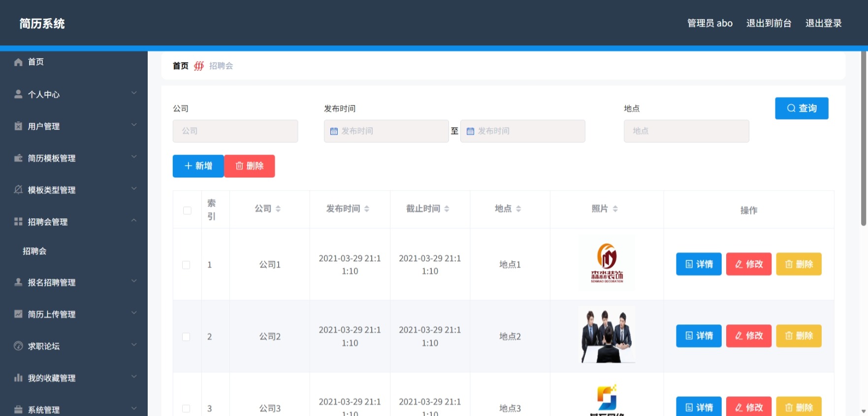Expand 个人中心 menu chevron
The image size is (868, 416).
pyautogui.click(x=134, y=93)
